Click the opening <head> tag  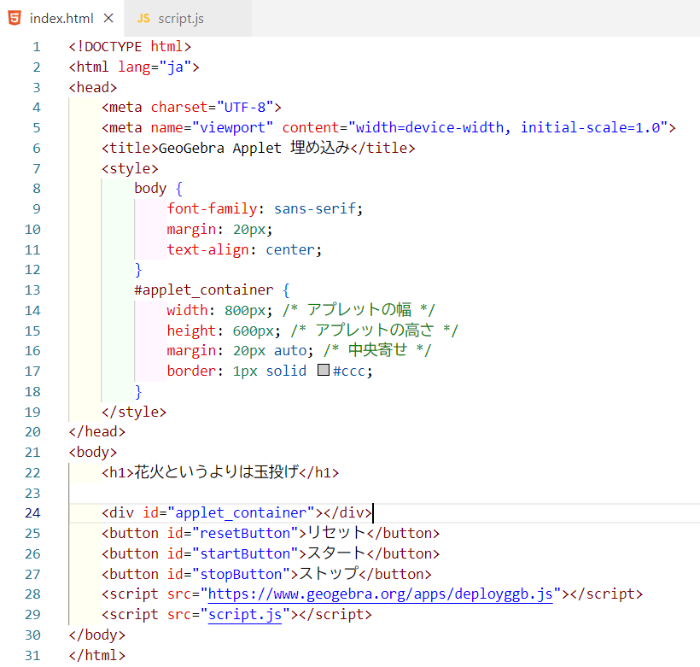tap(93, 87)
